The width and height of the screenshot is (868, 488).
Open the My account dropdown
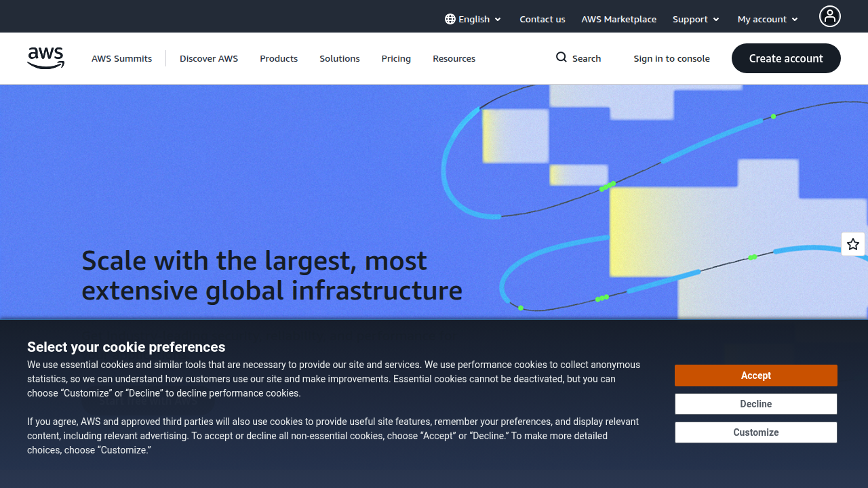(x=768, y=19)
